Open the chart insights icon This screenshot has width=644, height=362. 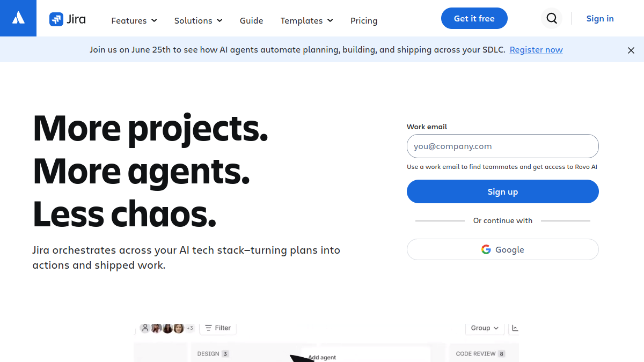click(515, 328)
